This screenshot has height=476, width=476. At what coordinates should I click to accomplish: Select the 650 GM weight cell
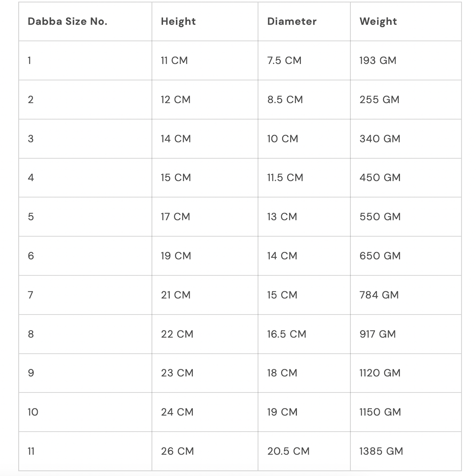coord(380,256)
